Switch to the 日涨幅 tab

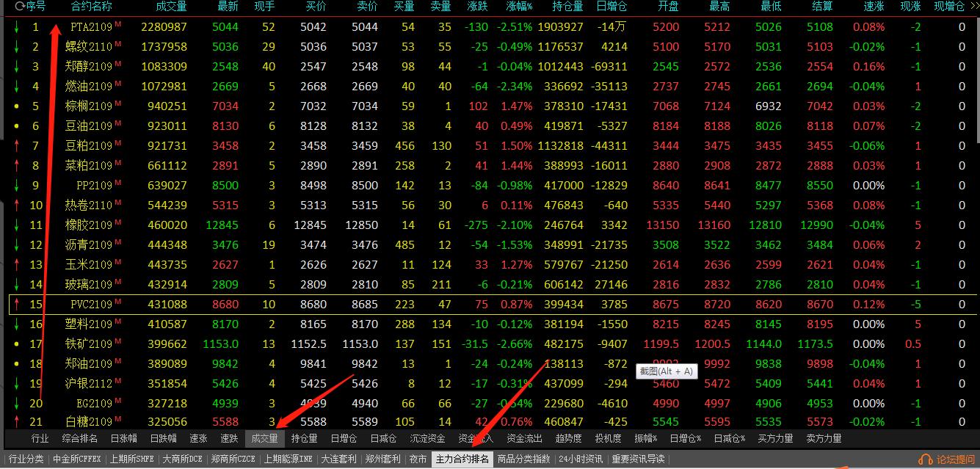point(123,439)
